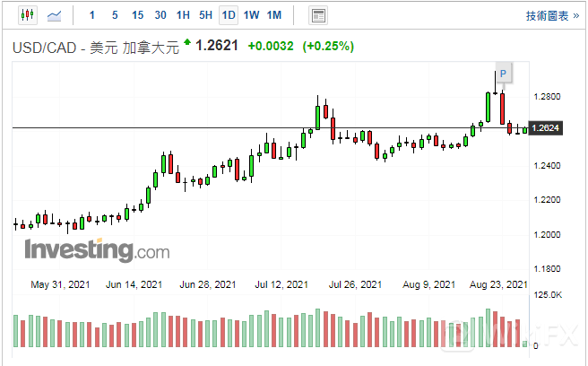588x366 pixels.
Task: Click the Aug 23, 2021 date label
Action: click(x=498, y=284)
